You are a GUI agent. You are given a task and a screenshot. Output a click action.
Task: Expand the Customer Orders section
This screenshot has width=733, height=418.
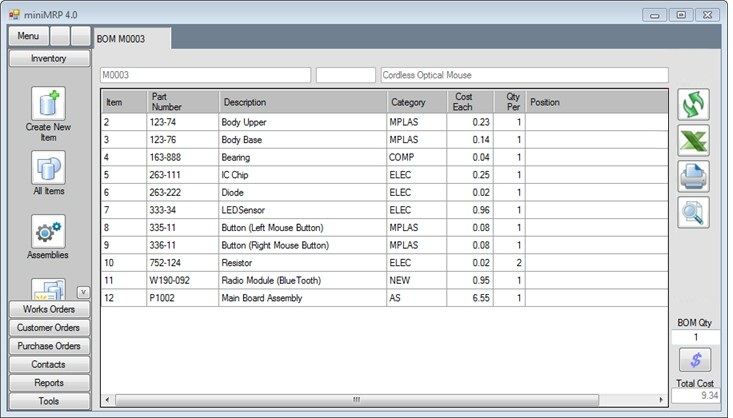click(48, 328)
